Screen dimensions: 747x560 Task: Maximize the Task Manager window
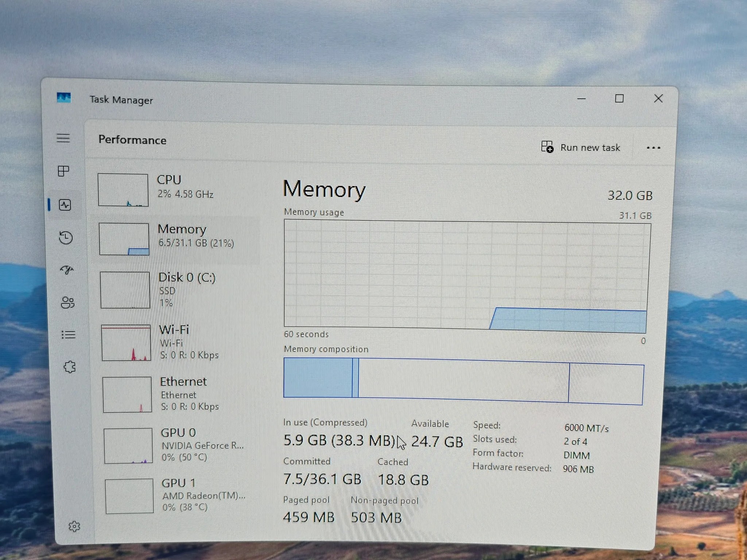[x=619, y=98]
